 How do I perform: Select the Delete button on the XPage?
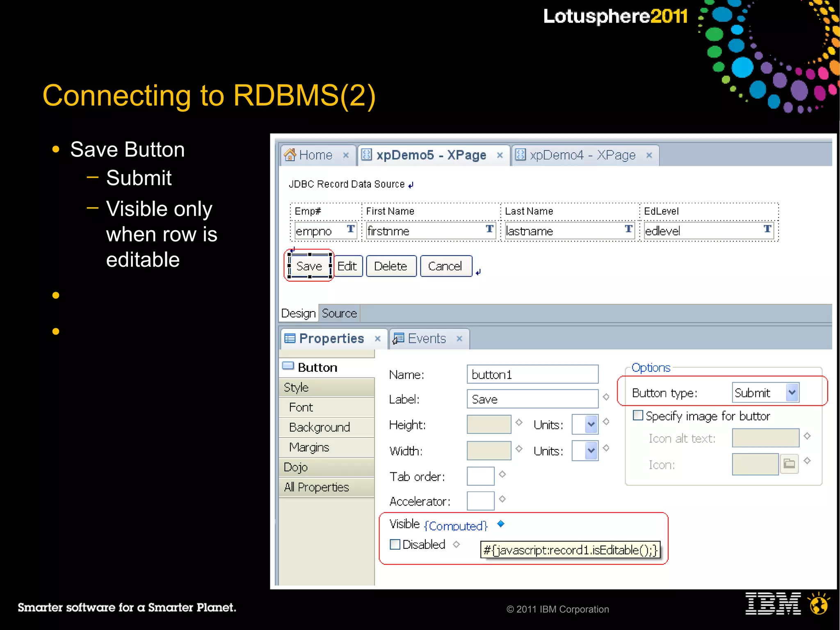click(391, 266)
